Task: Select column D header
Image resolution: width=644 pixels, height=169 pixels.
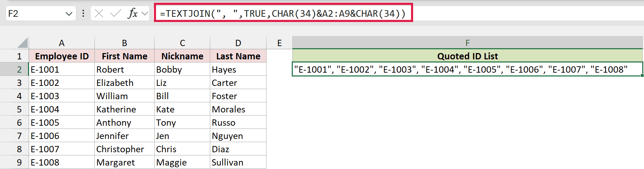Action: (238, 43)
